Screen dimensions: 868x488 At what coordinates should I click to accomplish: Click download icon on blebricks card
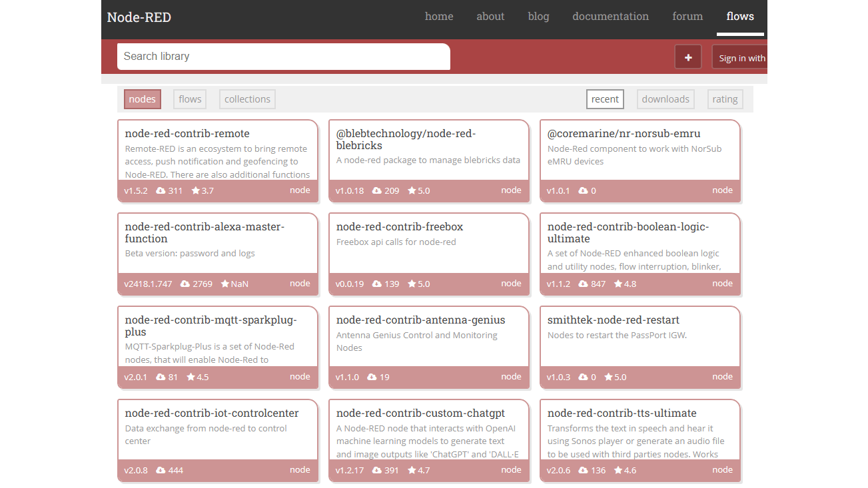[377, 190]
